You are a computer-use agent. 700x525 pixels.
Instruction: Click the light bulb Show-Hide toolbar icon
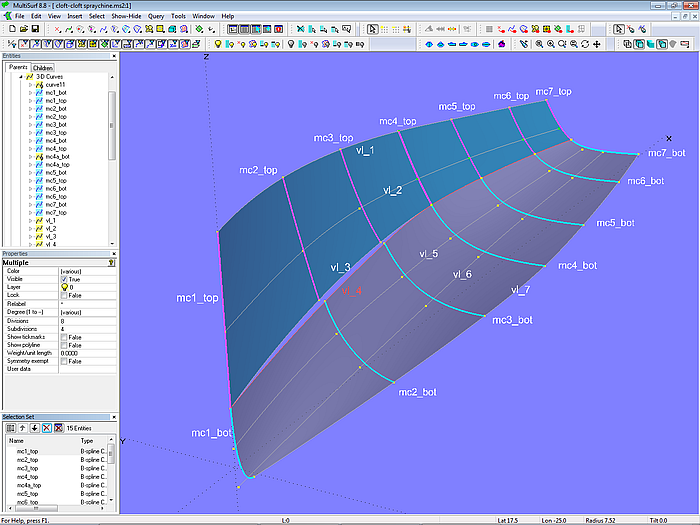pos(218,44)
